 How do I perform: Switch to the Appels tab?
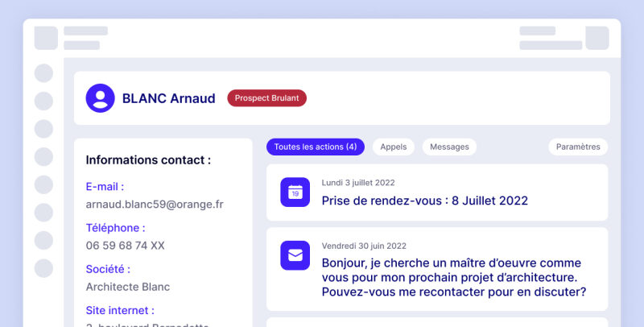pyautogui.click(x=394, y=147)
